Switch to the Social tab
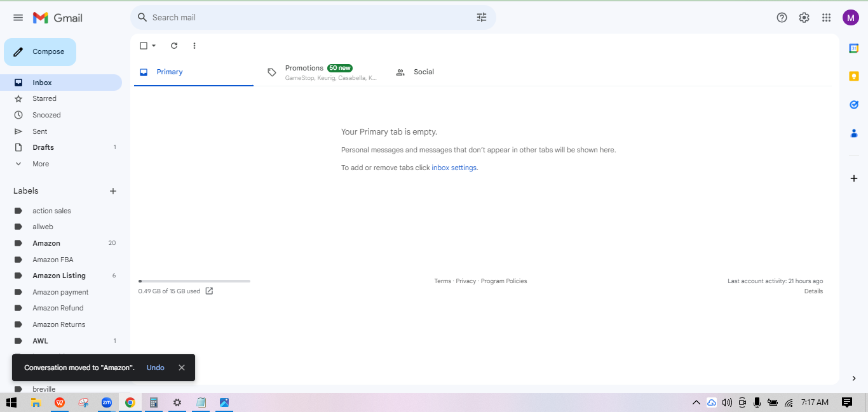 449,72
